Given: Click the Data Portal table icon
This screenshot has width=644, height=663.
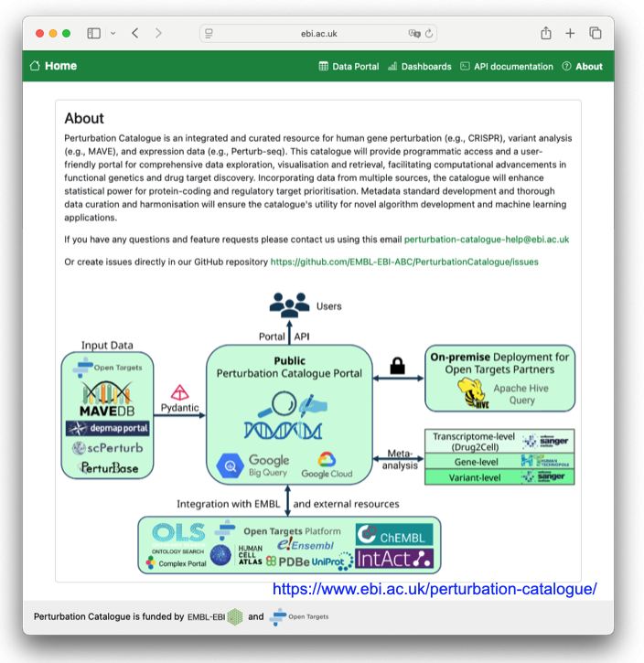Looking at the screenshot, I should pos(324,67).
